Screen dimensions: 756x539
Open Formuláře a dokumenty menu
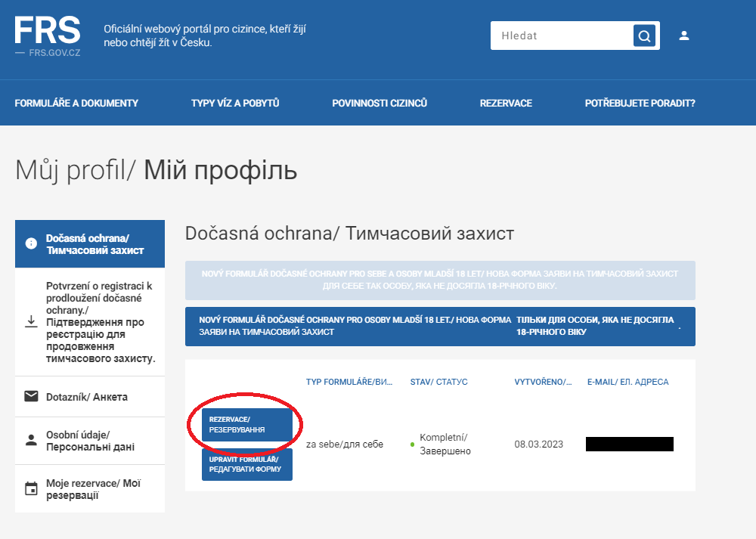tap(76, 103)
